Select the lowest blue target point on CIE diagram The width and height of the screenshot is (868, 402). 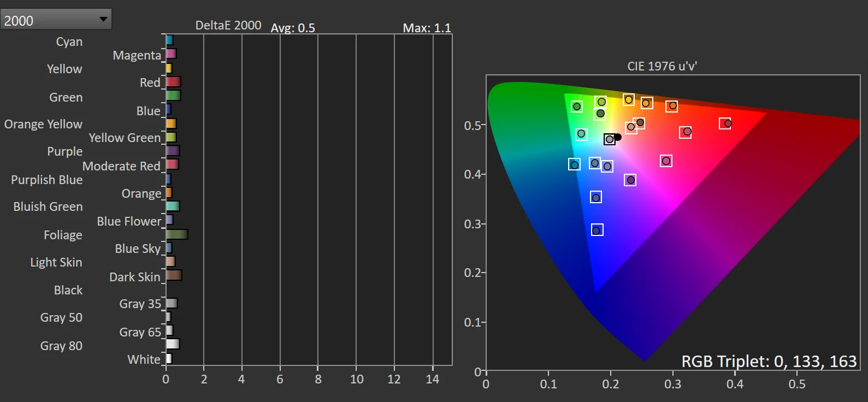597,230
